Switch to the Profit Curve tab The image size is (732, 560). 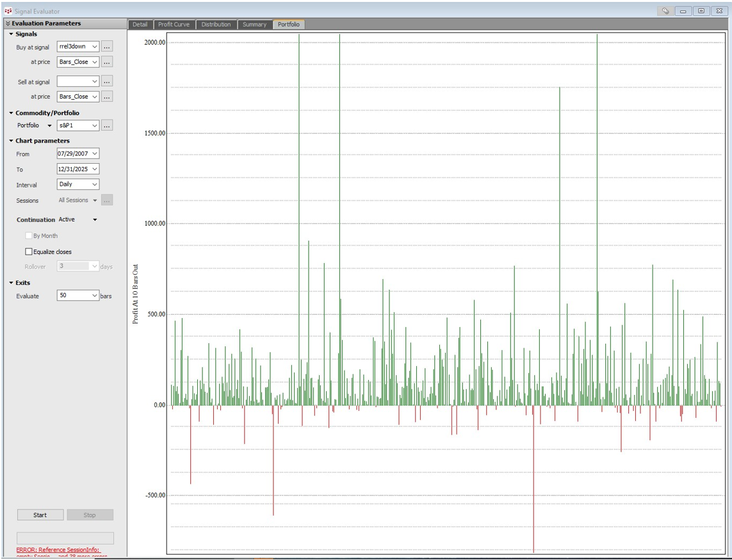174,24
